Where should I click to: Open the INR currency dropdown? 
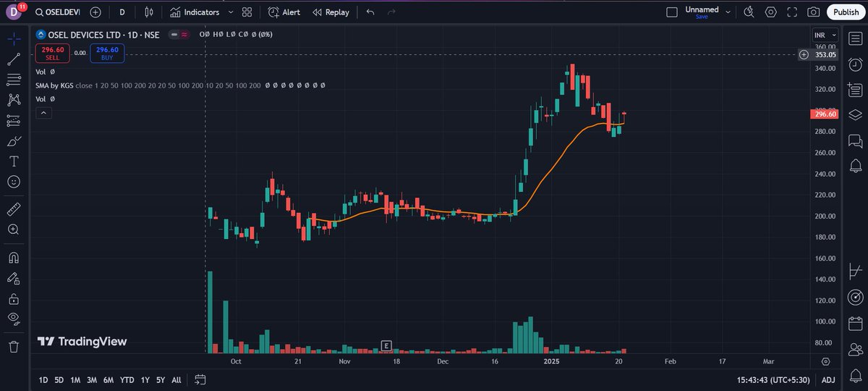825,35
